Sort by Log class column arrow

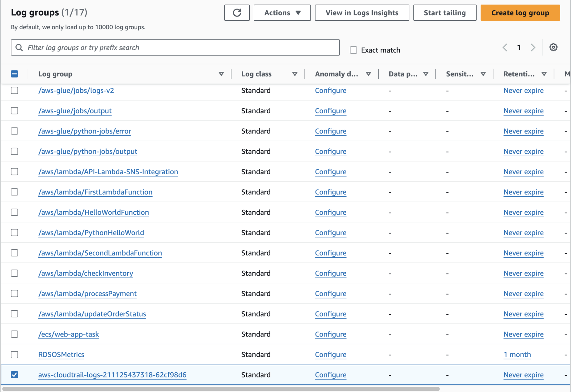coord(295,74)
